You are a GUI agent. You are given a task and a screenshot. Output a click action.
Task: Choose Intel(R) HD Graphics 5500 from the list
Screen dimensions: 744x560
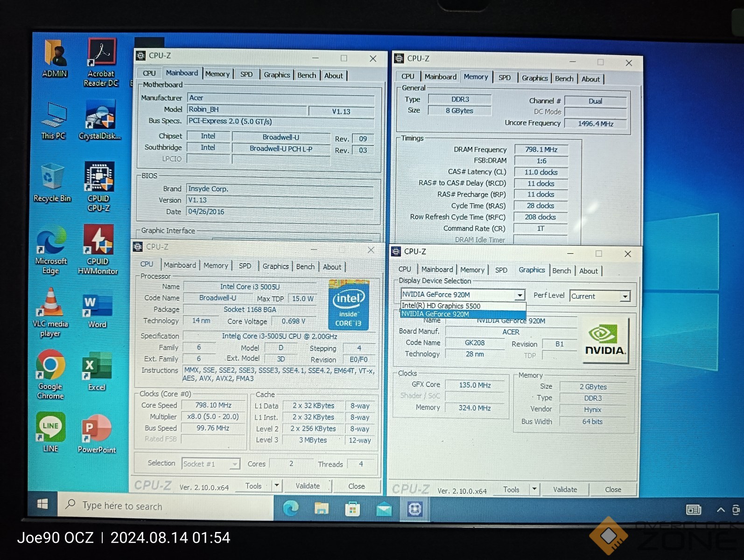(463, 306)
